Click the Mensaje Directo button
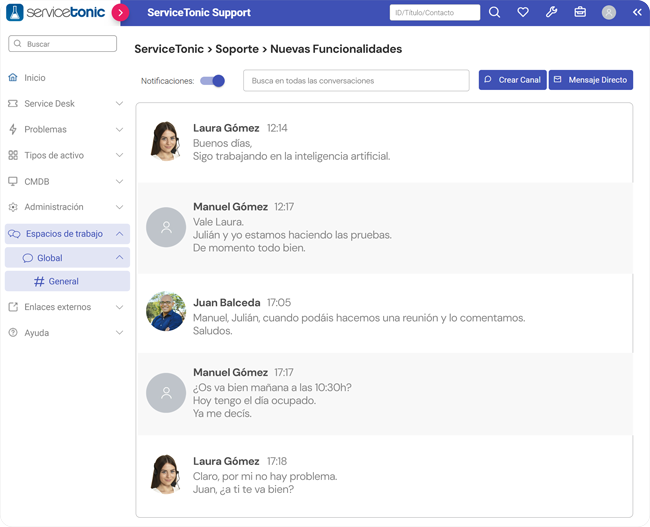Image resolution: width=650 pixels, height=527 pixels. (591, 80)
